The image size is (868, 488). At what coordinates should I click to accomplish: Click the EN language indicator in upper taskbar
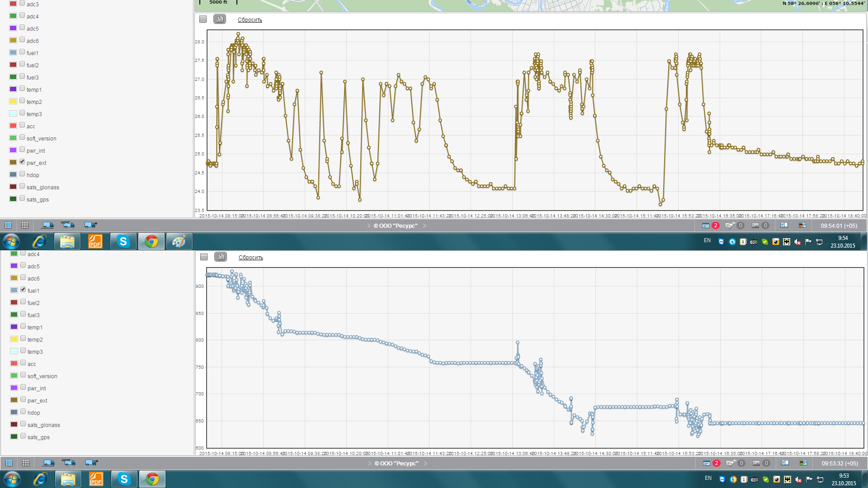(707, 241)
